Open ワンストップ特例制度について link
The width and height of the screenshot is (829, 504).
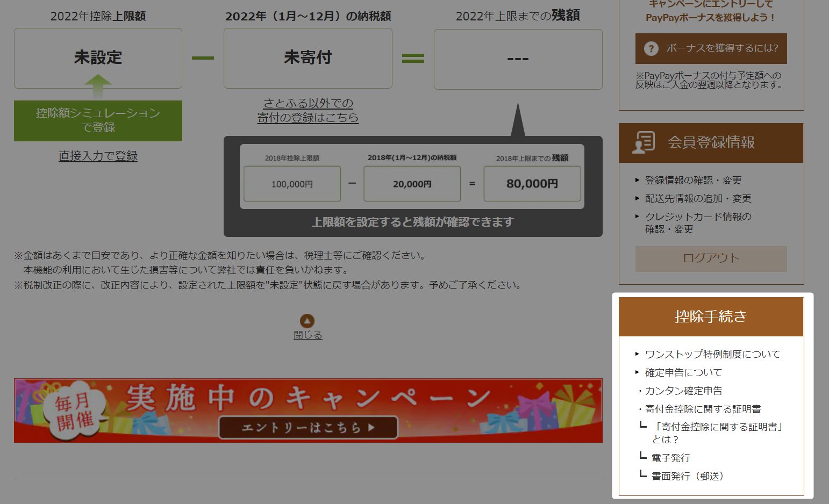712,354
